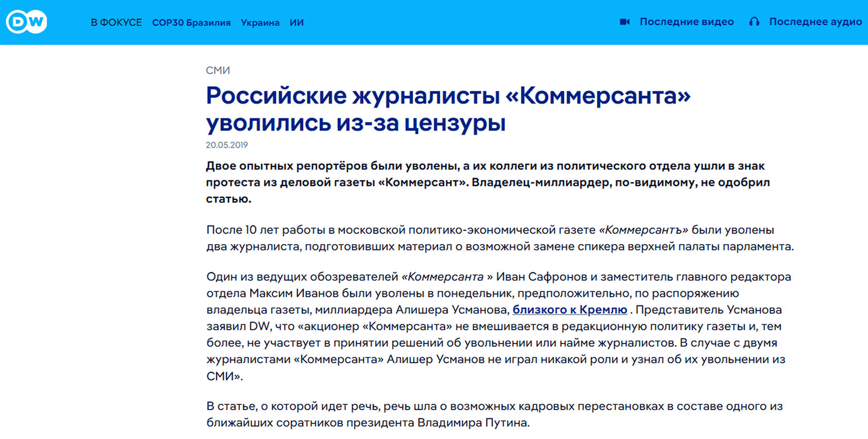Open the DW logo homepage
Image resolution: width=868 pixels, height=439 pixels.
[26, 22]
